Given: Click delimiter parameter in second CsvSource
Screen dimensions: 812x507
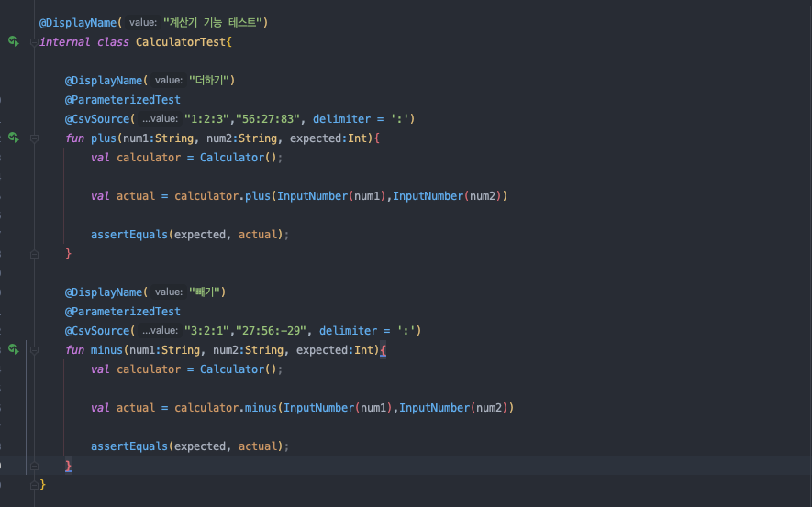Looking at the screenshot, I should 348,331.
